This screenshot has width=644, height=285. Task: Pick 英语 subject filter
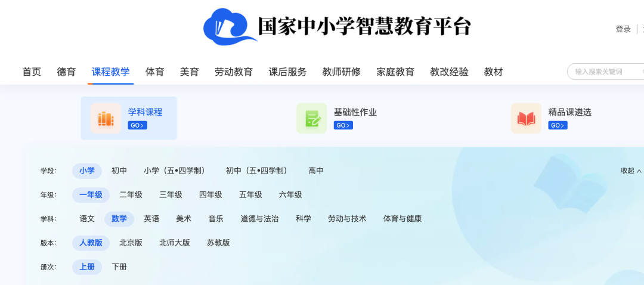[151, 219]
